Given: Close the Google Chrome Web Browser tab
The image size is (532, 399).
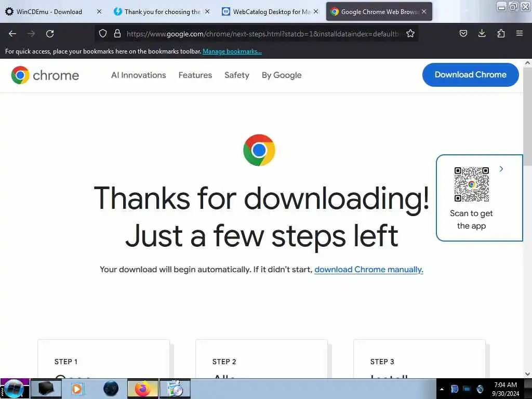Looking at the screenshot, I should pos(424,11).
